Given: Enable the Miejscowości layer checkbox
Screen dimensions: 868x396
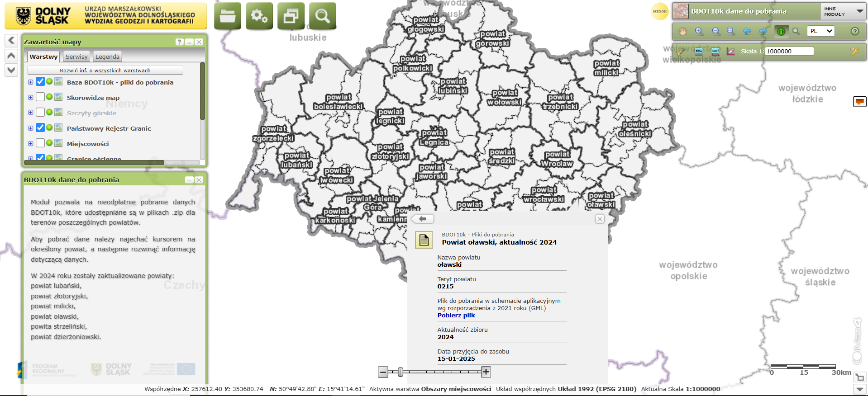Looking at the screenshot, I should [40, 143].
